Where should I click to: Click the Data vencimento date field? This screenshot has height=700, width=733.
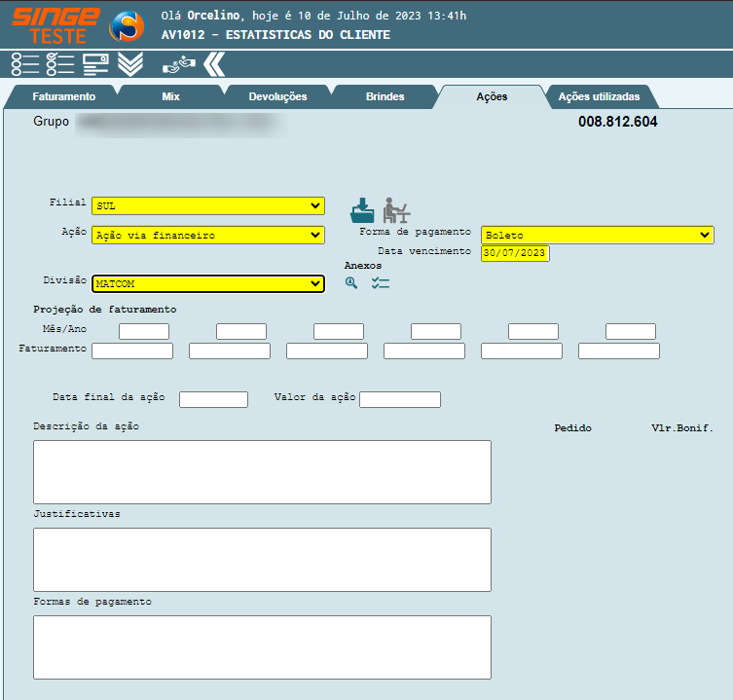coord(515,253)
